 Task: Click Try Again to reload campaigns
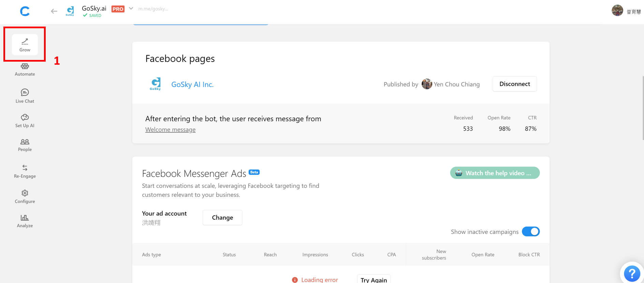point(374,279)
